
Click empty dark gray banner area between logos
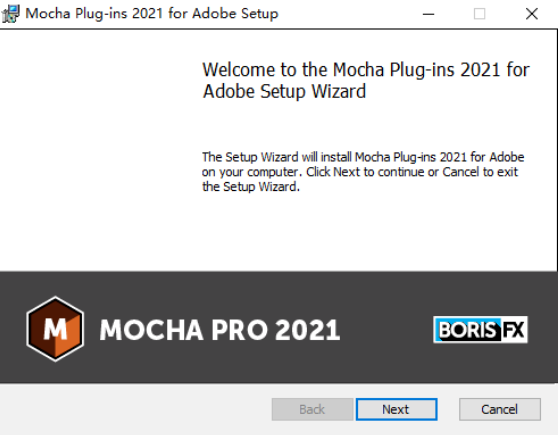tap(386, 330)
